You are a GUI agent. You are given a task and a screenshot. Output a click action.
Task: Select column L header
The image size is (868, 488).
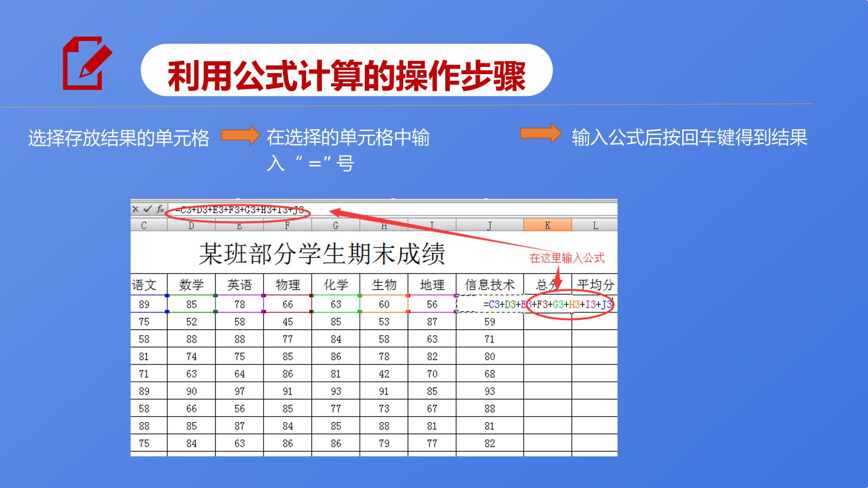594,225
